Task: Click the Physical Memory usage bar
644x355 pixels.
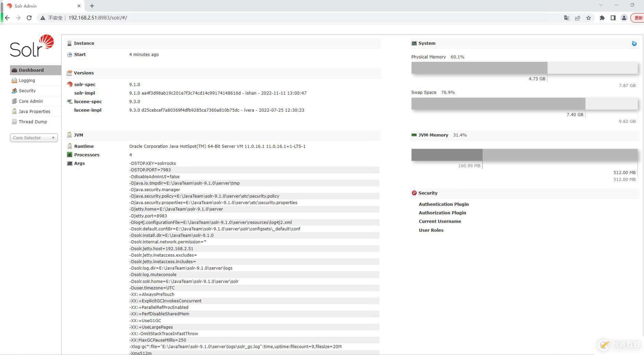Action: (x=524, y=68)
